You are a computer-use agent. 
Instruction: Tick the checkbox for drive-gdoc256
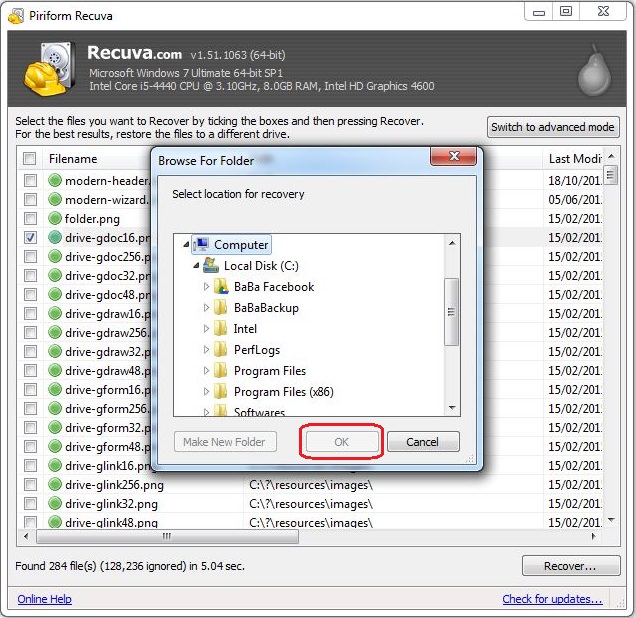pyautogui.click(x=30, y=256)
